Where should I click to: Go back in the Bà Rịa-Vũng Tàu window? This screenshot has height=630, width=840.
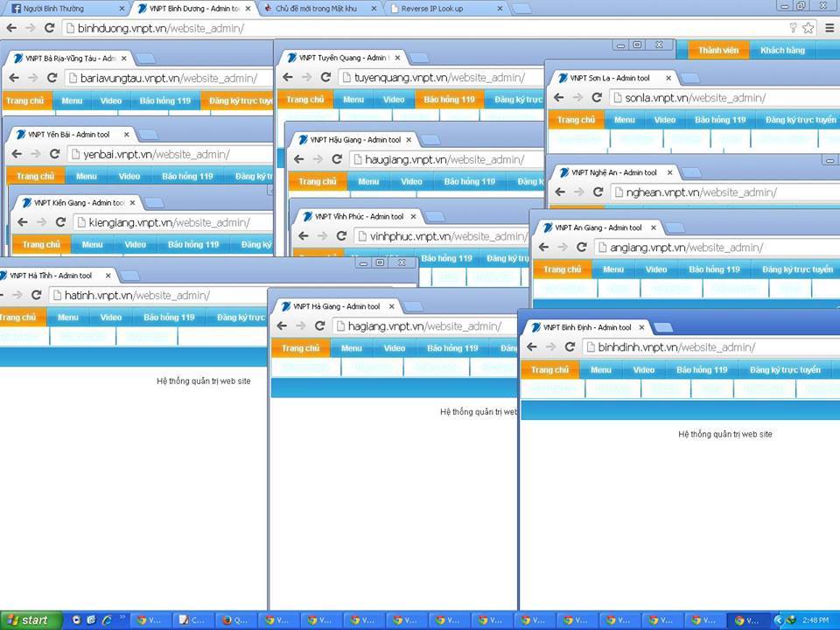click(x=14, y=78)
